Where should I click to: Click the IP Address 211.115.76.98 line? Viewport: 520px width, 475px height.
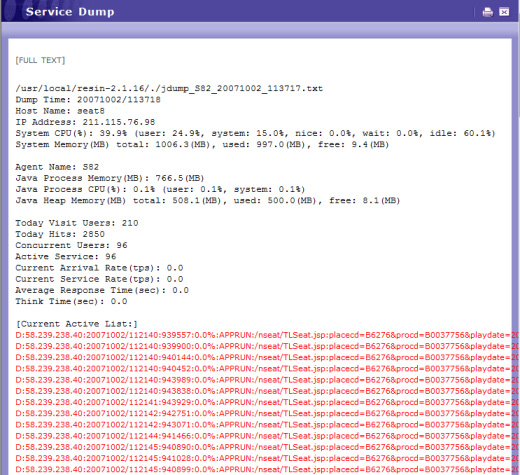tap(85, 122)
